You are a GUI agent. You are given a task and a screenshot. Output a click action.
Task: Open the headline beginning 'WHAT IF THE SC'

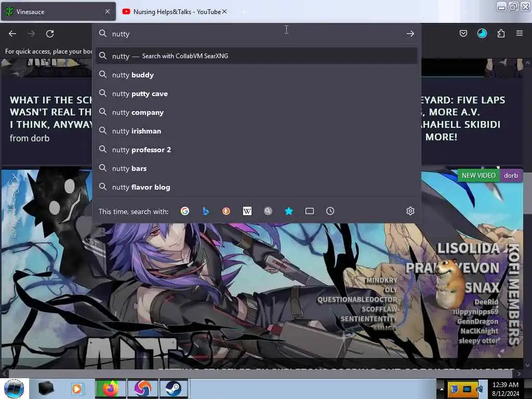(51, 112)
